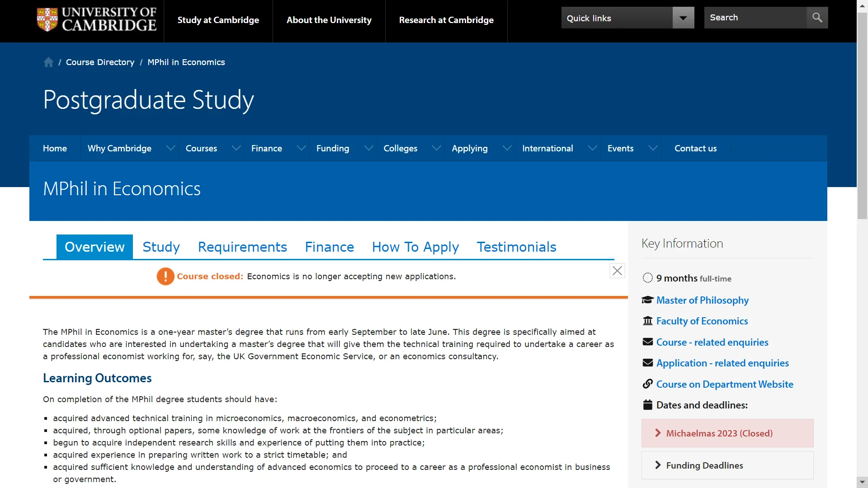Click the orange exclamation warning icon

pos(165,276)
